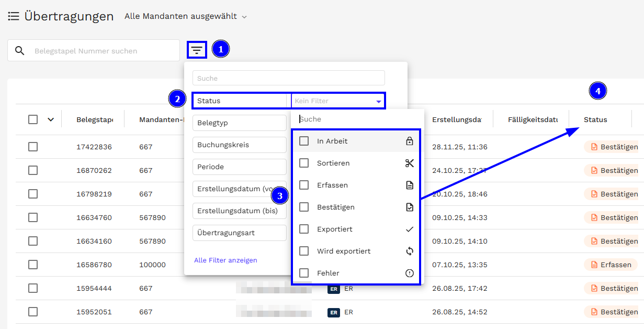This screenshot has height=329, width=644.
Task: Click the Erfassen status badge in row 16586780
Action: (x=611, y=265)
